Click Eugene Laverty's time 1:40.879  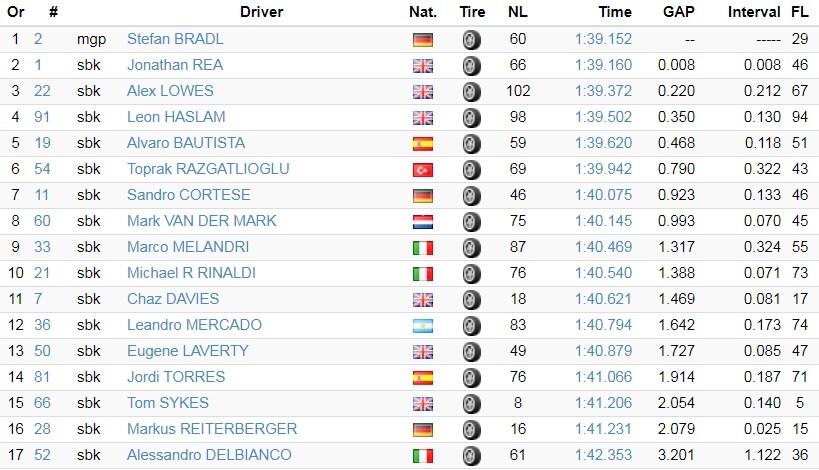point(603,350)
